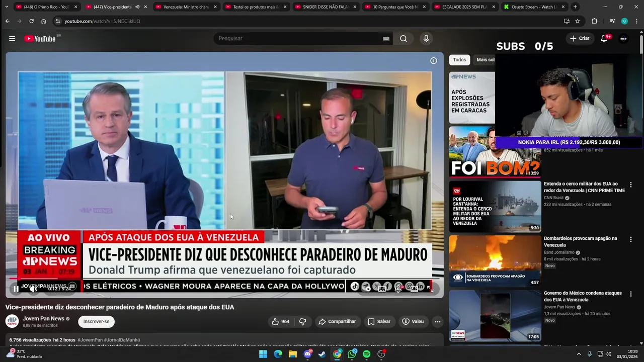The image size is (644, 362).
Task: Switch player to theater mode
Action: click(x=414, y=289)
